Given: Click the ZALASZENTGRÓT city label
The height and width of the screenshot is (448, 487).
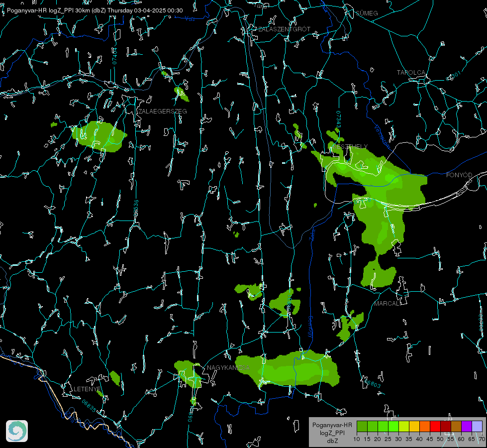Looking at the screenshot, I should coord(284,29).
